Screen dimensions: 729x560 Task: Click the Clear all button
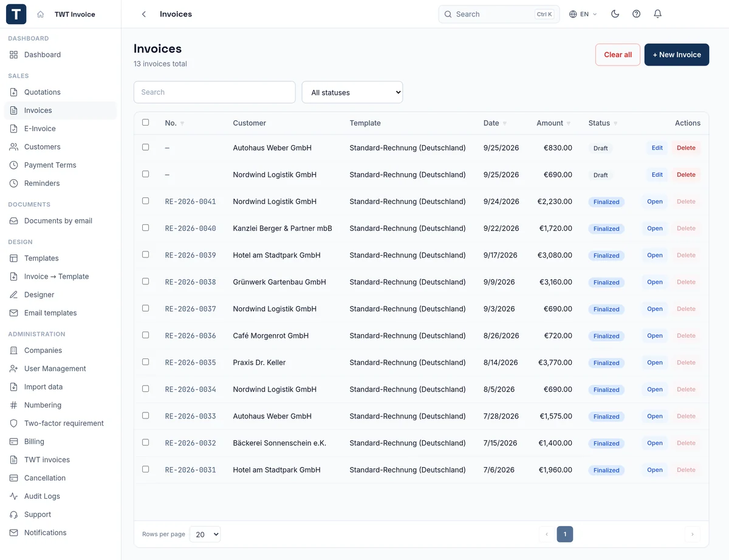(x=618, y=55)
